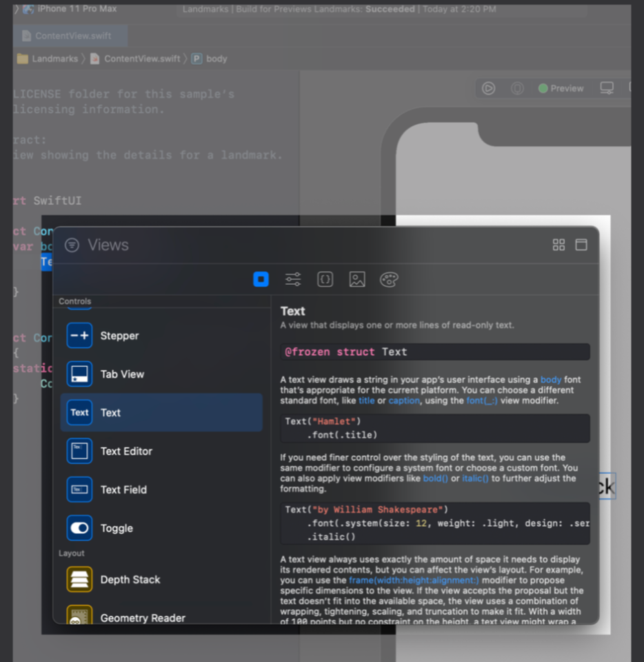Click the Live Preview play button

point(489,88)
